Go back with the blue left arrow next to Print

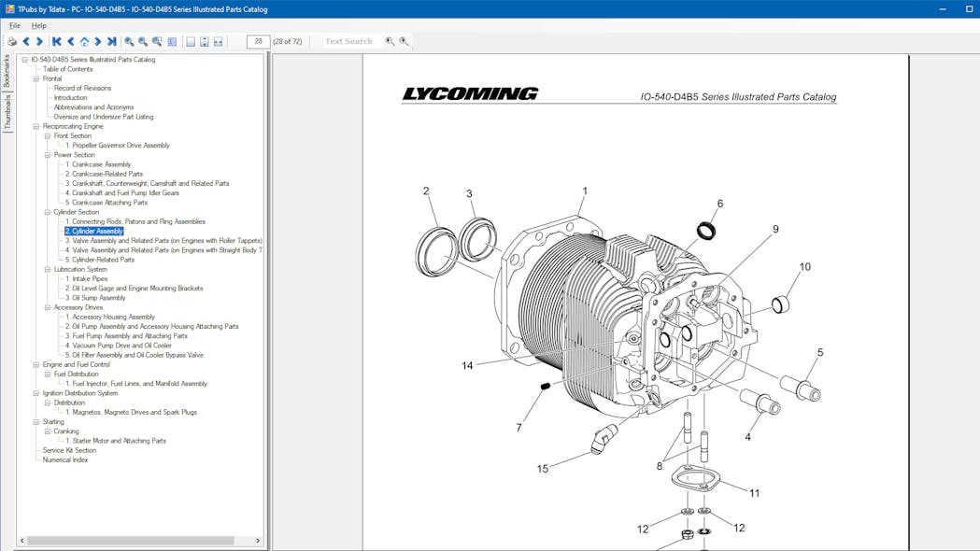(x=26, y=41)
